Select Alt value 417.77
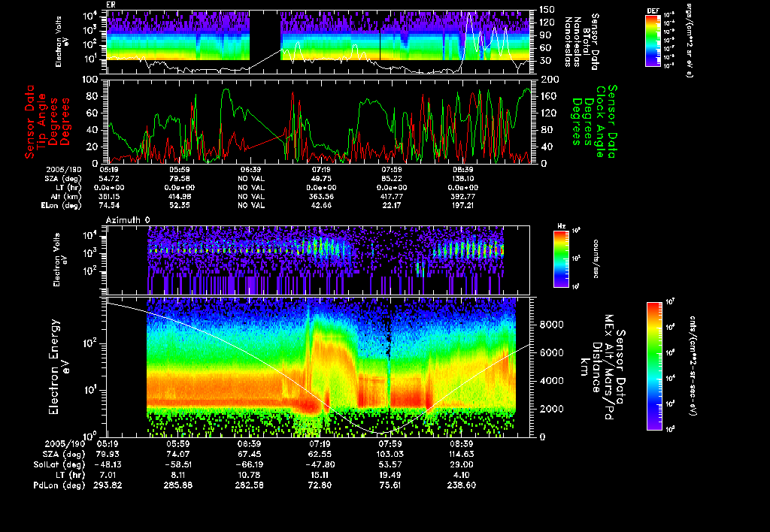This screenshot has width=770, height=532. click(391, 196)
